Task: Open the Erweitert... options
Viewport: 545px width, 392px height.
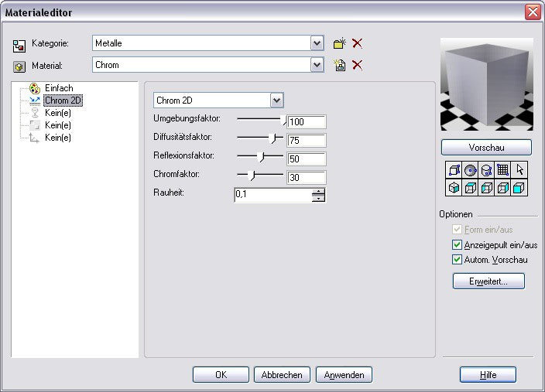Action: [488, 281]
